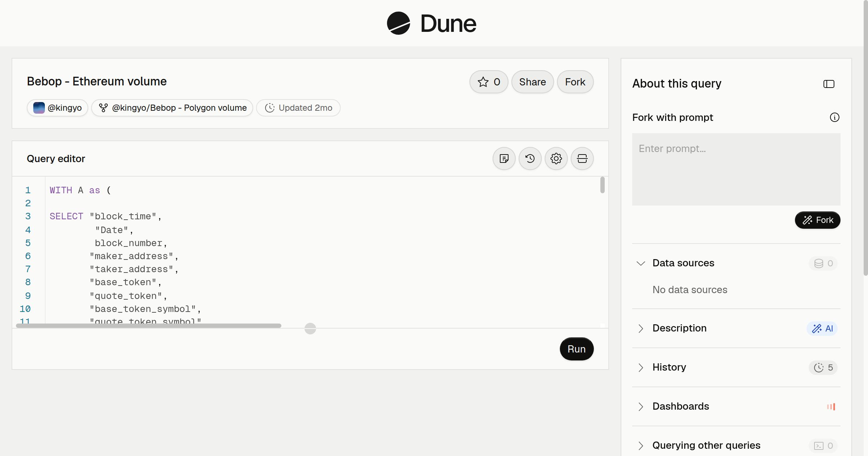Open query version history clock icon
This screenshot has width=868, height=456.
(530, 159)
